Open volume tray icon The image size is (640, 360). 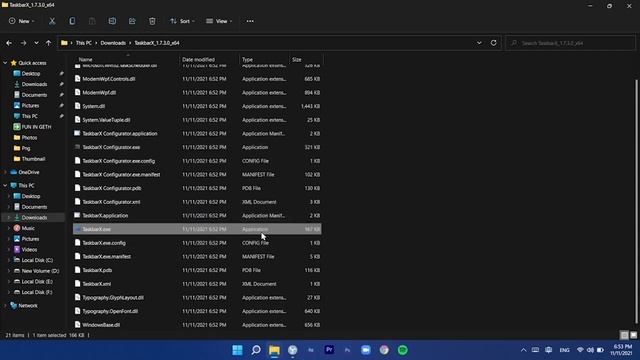[x=590, y=350]
